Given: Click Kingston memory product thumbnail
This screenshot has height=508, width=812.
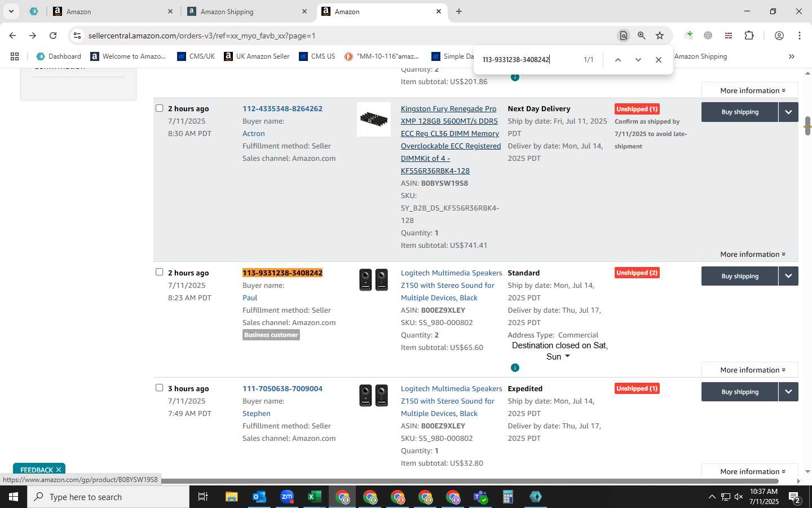Looking at the screenshot, I should [x=374, y=119].
